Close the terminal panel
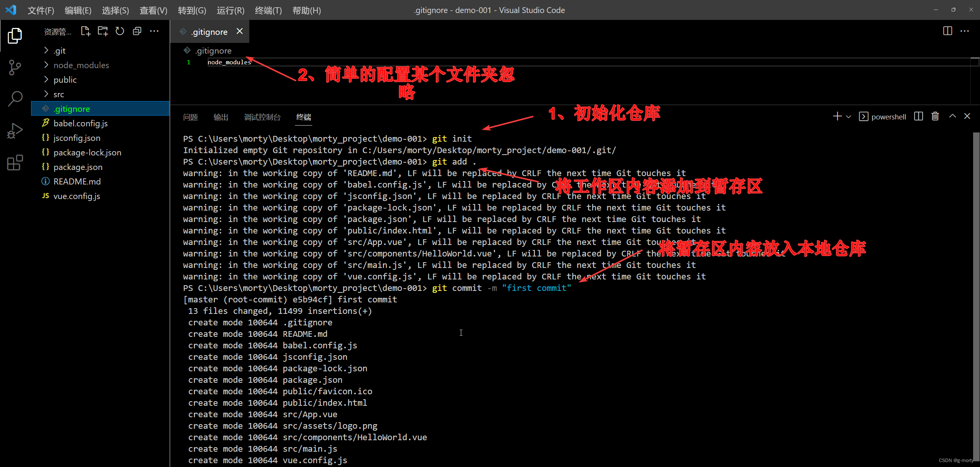Screen dimensions: 980x467 click(967, 116)
